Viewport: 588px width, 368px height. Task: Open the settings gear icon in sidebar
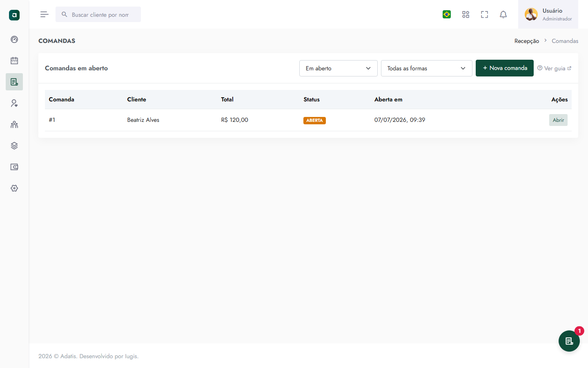click(x=14, y=188)
